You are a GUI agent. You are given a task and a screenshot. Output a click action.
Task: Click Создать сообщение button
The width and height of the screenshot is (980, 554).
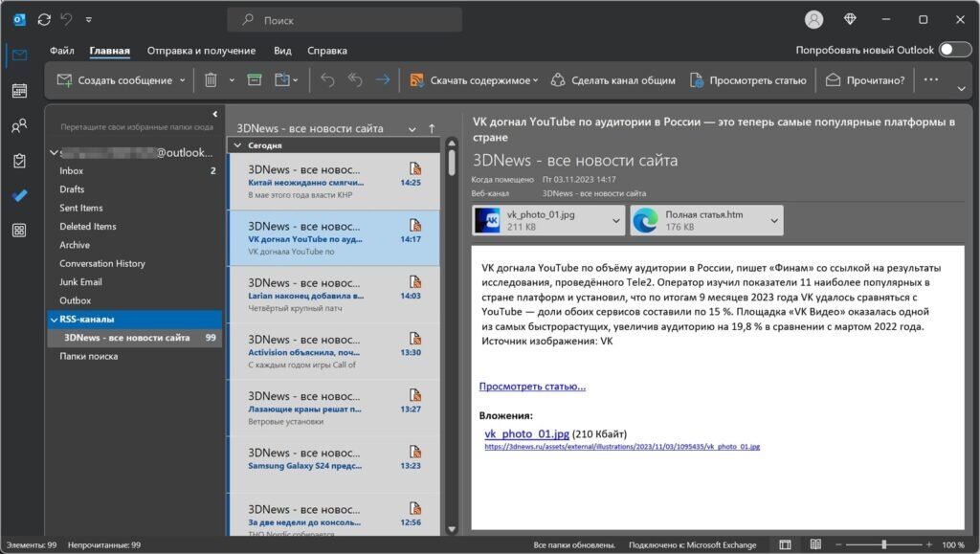115,80
